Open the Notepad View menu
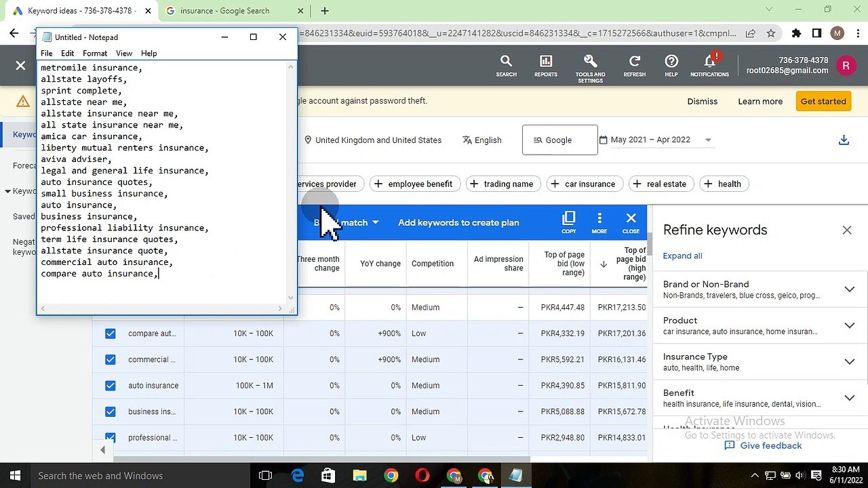 [123, 54]
